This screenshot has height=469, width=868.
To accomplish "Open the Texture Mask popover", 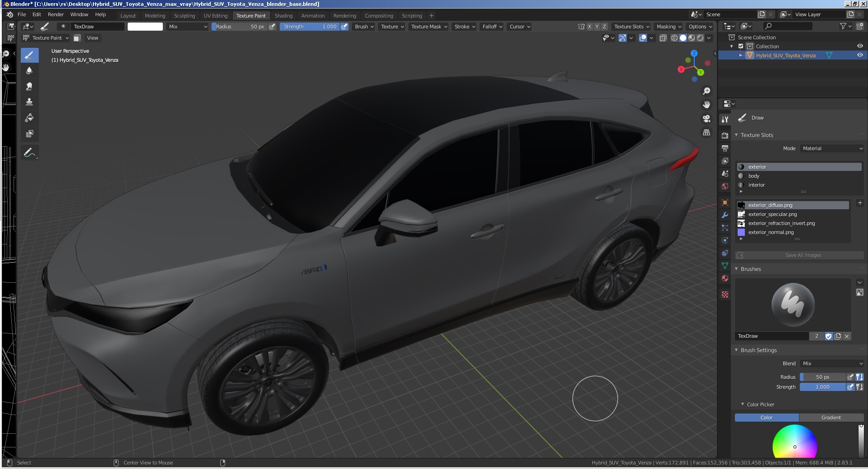I will [x=429, y=27].
